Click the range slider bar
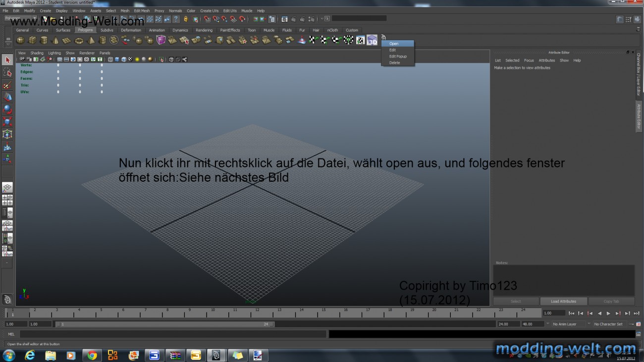The height and width of the screenshot is (362, 644). (x=164, y=324)
